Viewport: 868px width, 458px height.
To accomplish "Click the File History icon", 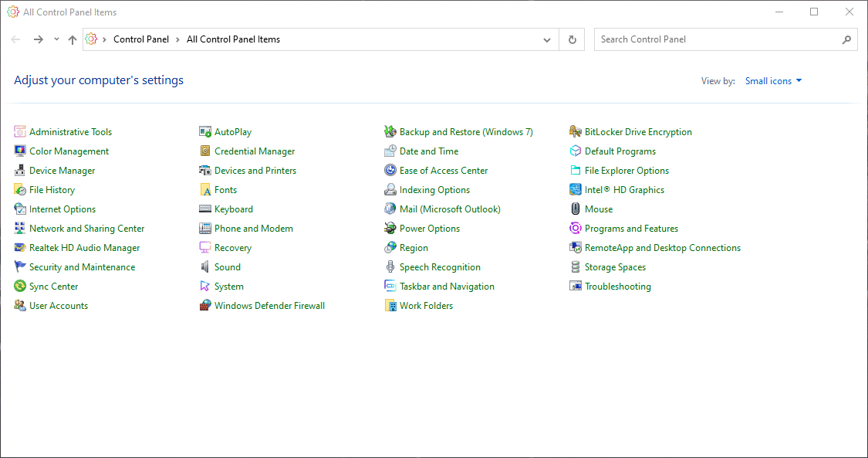I will click(20, 190).
